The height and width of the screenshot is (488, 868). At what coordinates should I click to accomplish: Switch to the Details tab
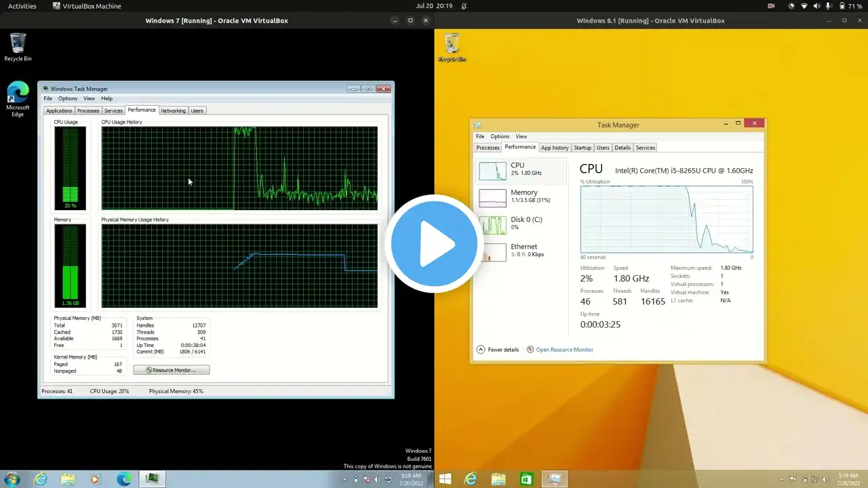(x=623, y=148)
